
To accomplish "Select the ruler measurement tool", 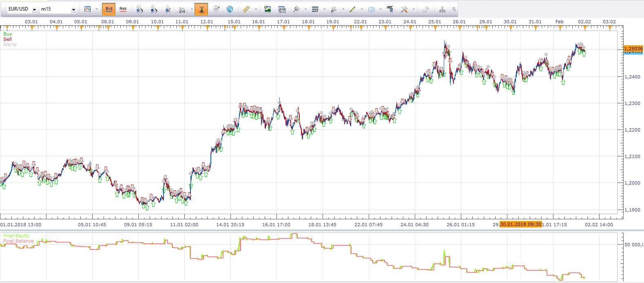I will [246, 9].
